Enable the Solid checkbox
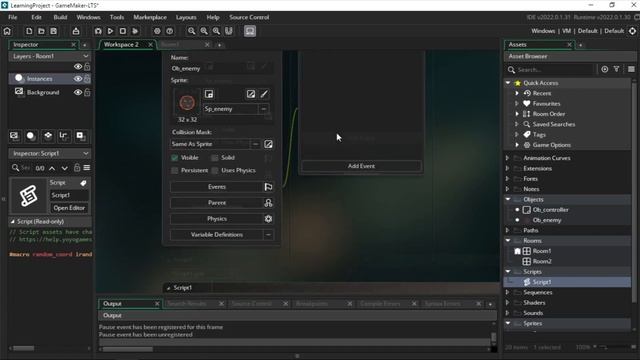The width and height of the screenshot is (640, 360). point(215,158)
